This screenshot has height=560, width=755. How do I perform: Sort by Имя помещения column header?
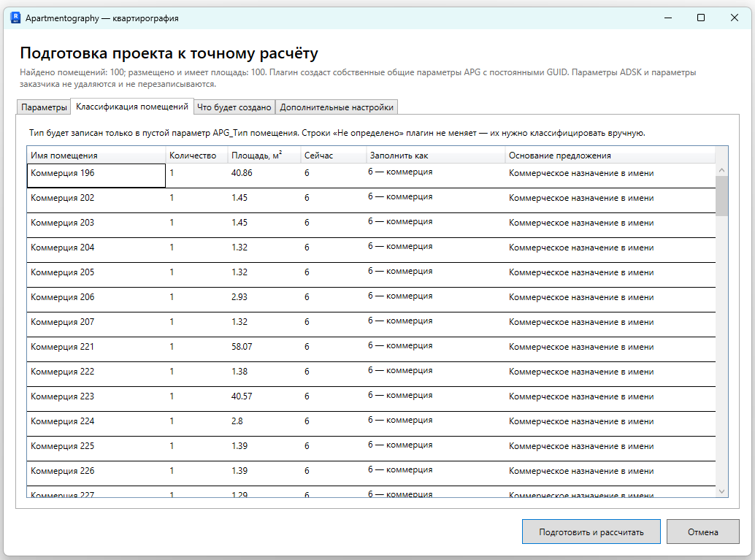tap(96, 155)
